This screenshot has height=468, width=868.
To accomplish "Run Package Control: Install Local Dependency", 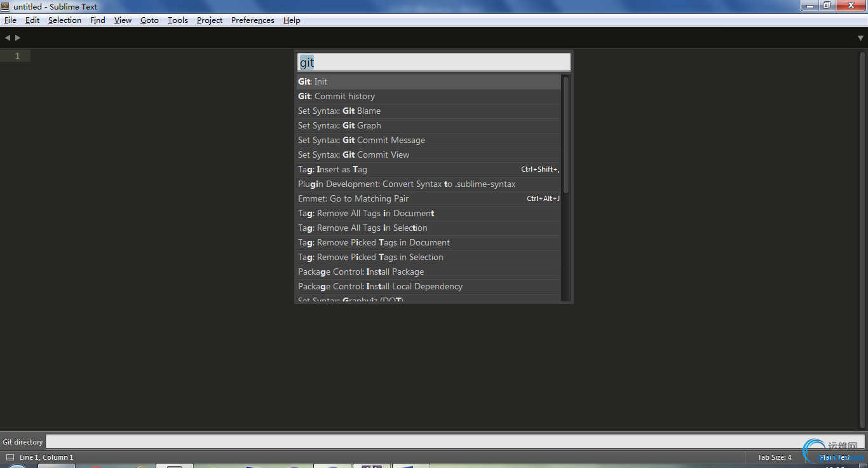I will pyautogui.click(x=429, y=286).
